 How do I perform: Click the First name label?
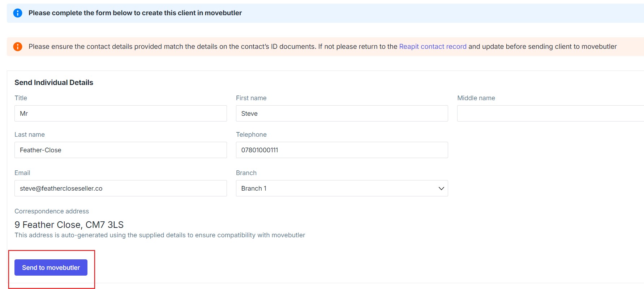pos(251,98)
